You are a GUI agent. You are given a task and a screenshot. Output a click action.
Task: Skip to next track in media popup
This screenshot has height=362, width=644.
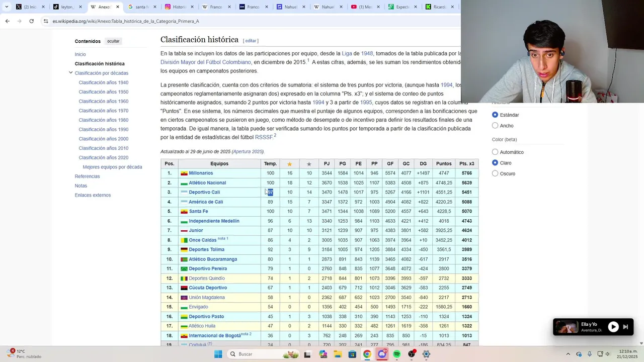click(625, 327)
